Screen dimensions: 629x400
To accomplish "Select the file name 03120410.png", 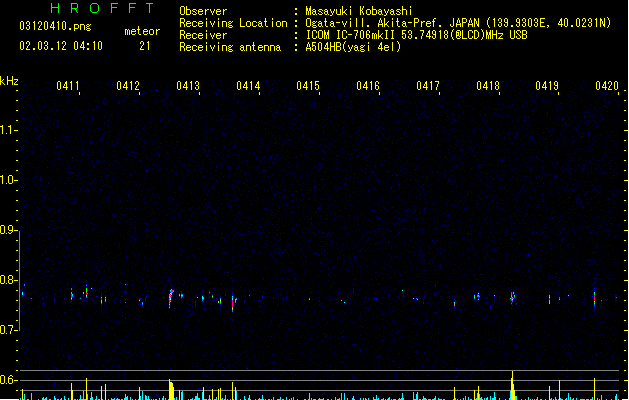I will tap(55, 26).
